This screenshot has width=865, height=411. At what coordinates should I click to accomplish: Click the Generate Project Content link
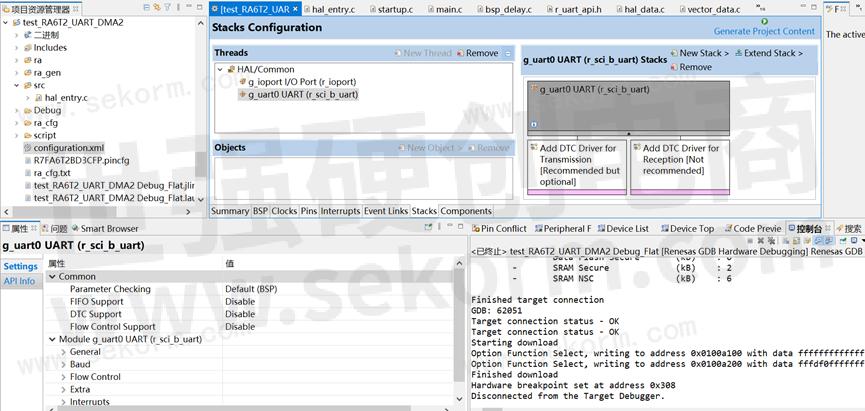[764, 32]
